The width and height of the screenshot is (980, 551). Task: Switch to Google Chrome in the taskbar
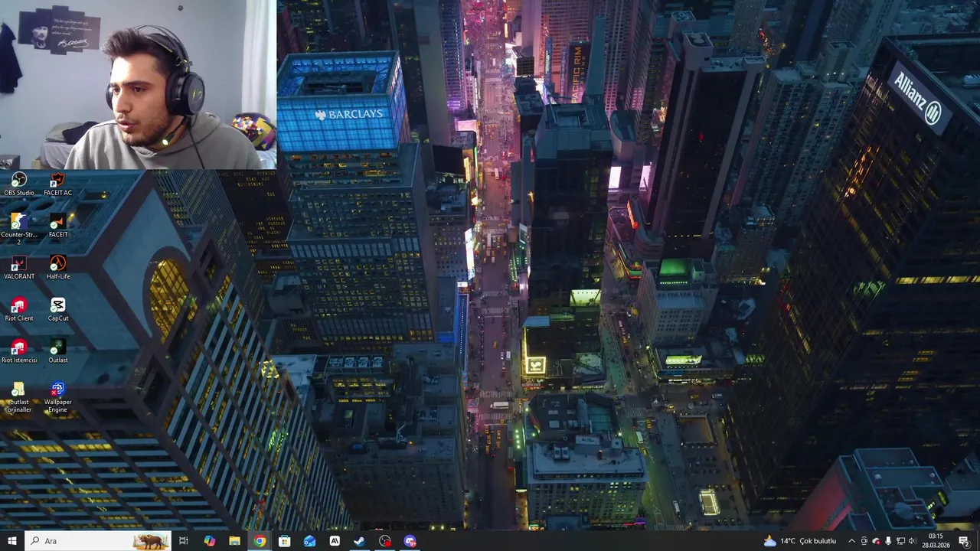[x=260, y=541]
